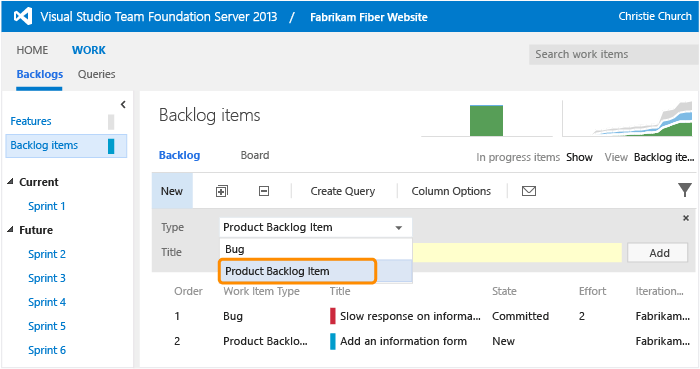
Task: Open the View Backlog items selector
Action: [664, 157]
